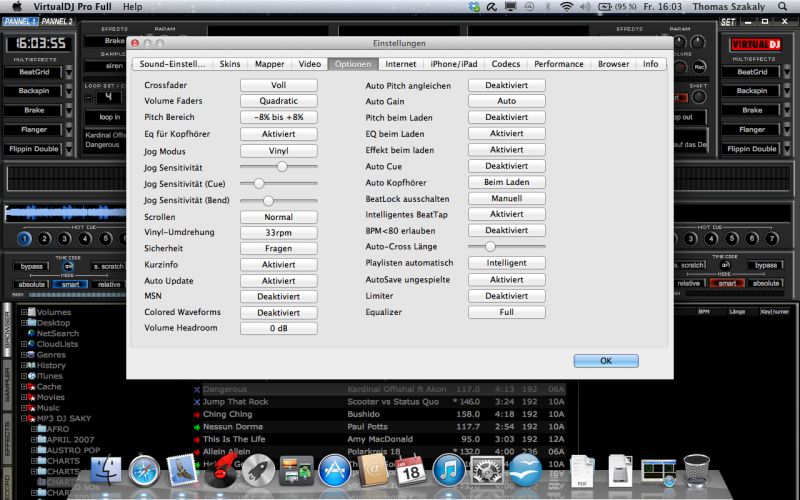
Task: Open the Help menu
Action: pyautogui.click(x=133, y=7)
